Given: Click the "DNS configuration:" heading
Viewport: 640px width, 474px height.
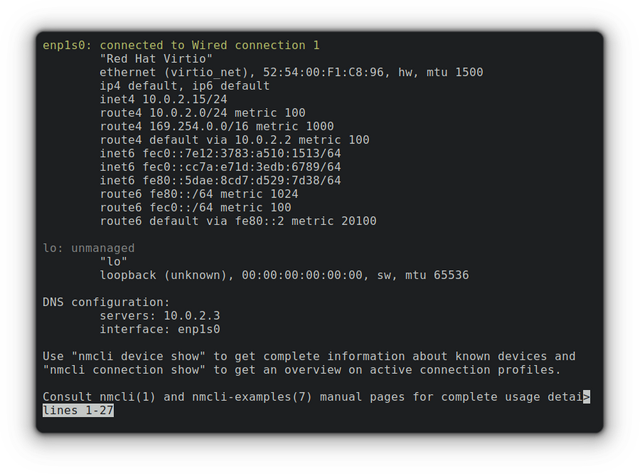Looking at the screenshot, I should 106,302.
